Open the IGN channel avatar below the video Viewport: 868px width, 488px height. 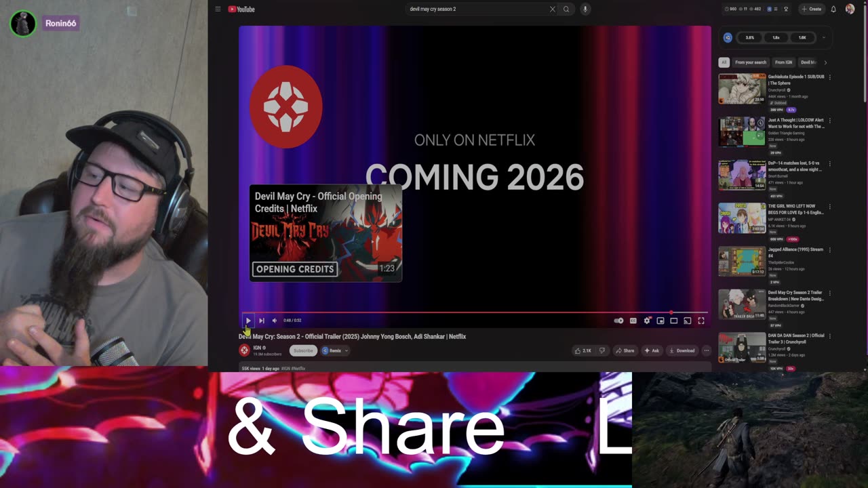[x=244, y=350]
